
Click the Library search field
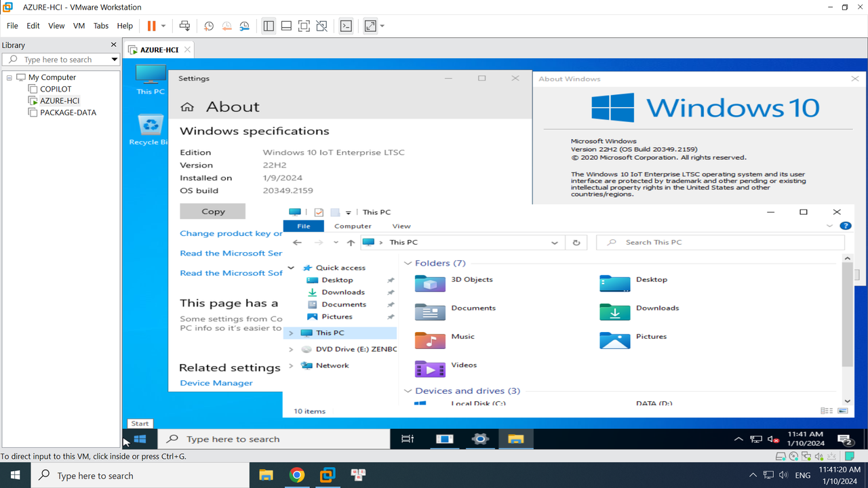pyautogui.click(x=56, y=60)
